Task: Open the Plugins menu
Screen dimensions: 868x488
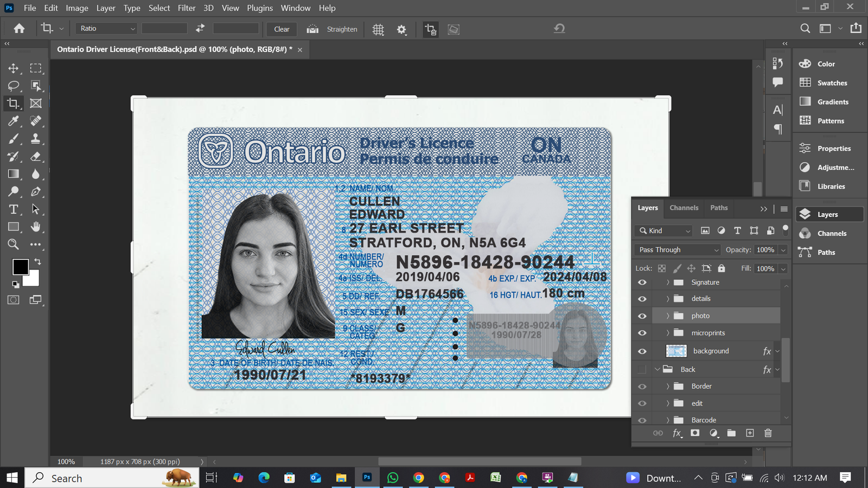Action: point(260,8)
